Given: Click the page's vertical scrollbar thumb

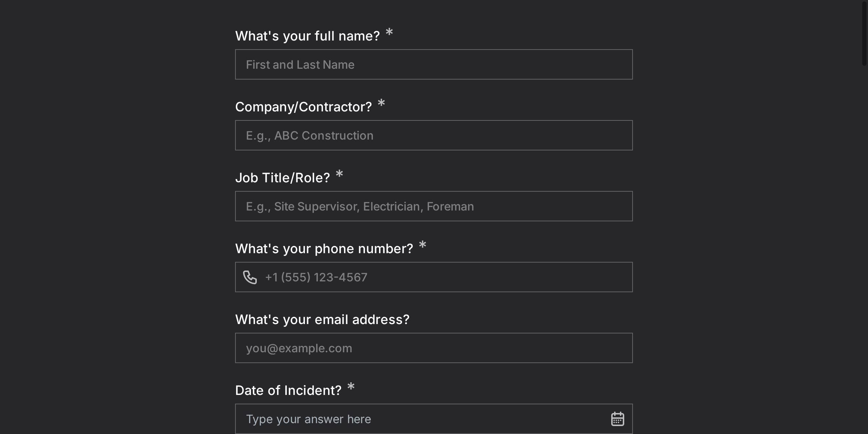Looking at the screenshot, I should pyautogui.click(x=864, y=33).
